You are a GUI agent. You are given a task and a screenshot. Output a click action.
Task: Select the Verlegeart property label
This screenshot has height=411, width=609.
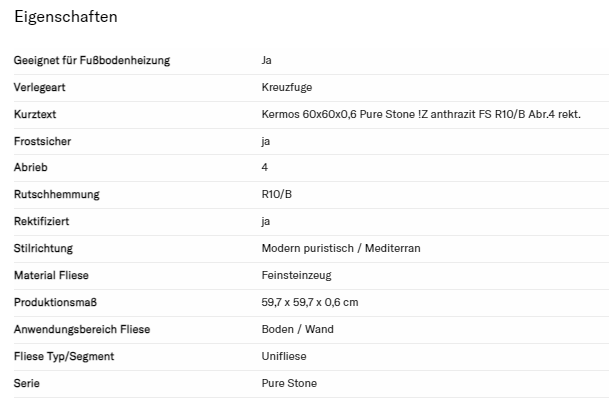pos(40,88)
